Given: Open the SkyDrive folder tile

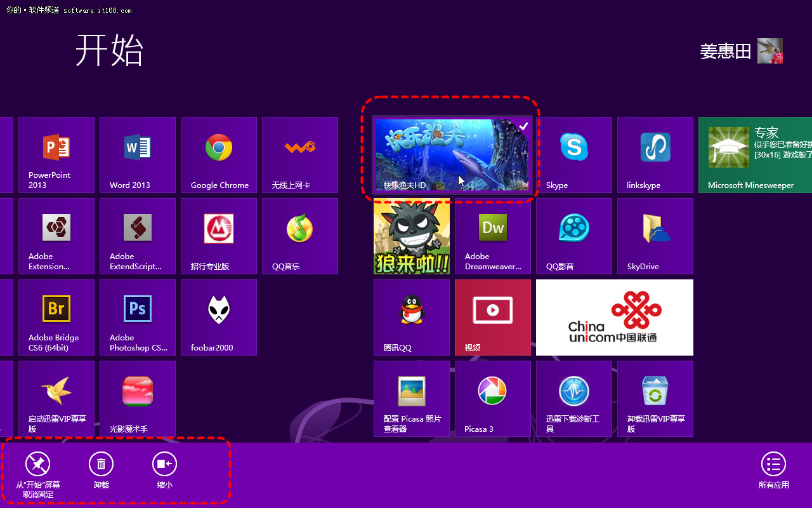Looking at the screenshot, I should (x=655, y=236).
